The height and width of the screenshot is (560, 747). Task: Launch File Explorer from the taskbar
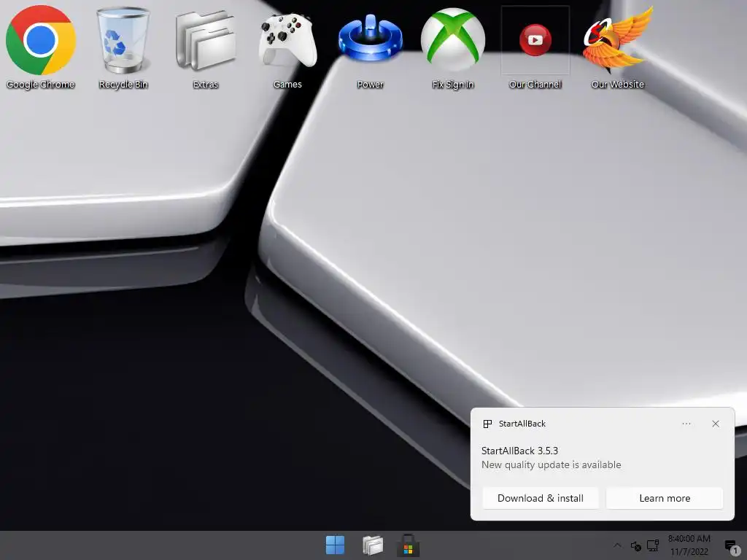372,545
